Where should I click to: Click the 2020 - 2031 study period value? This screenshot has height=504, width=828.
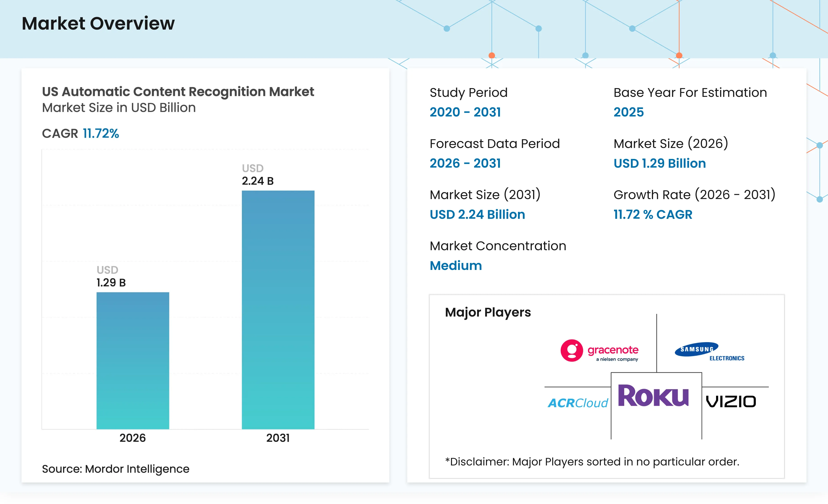click(x=465, y=112)
